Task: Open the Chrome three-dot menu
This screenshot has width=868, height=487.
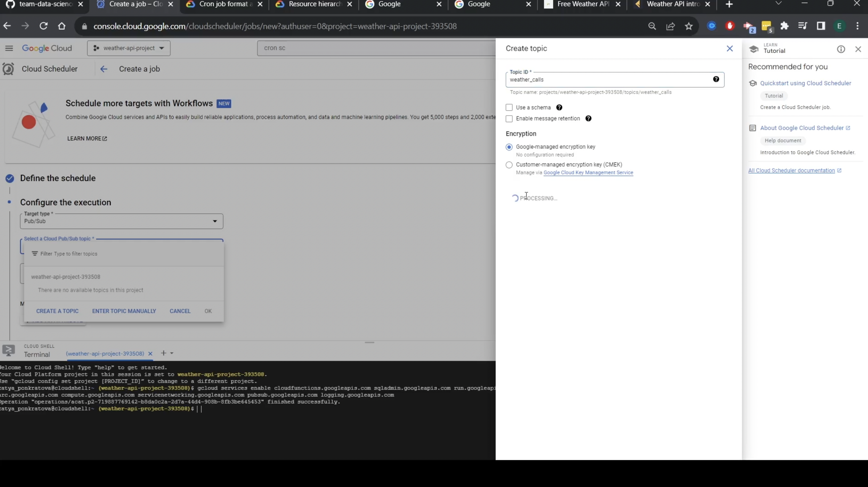Action: click(858, 26)
